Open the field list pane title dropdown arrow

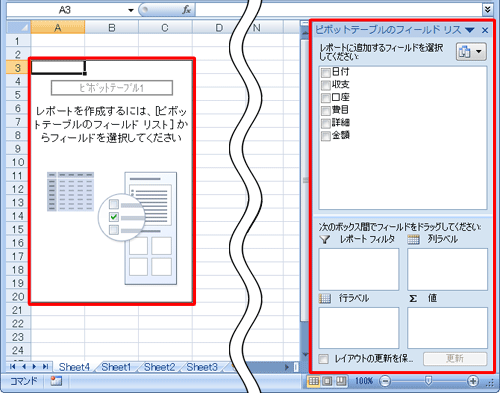pyautogui.click(x=470, y=30)
